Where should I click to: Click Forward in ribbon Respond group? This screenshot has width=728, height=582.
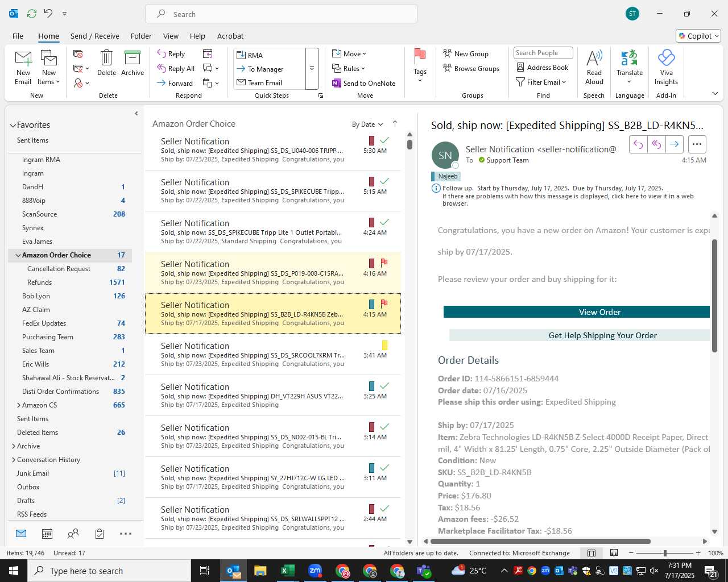click(175, 83)
